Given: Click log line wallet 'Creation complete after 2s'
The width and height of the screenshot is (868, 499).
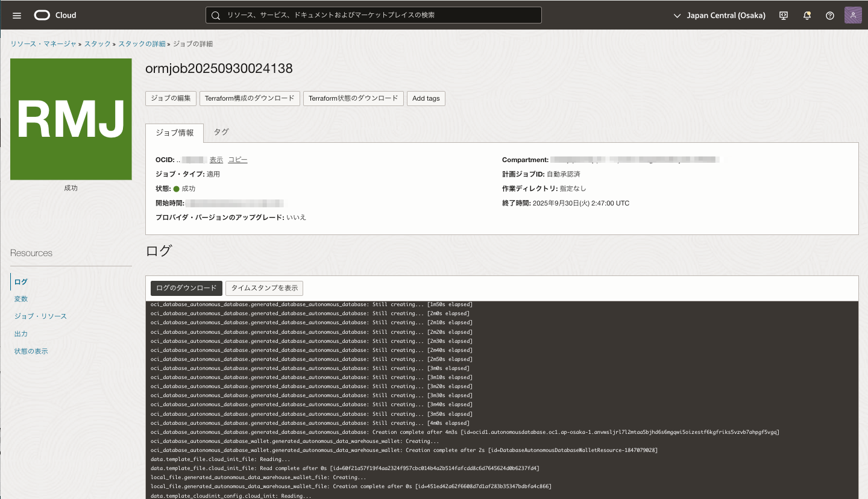Looking at the screenshot, I should coord(404,450).
